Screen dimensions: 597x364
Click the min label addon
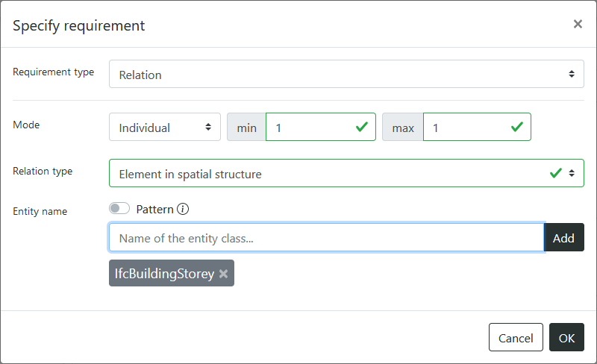point(246,128)
